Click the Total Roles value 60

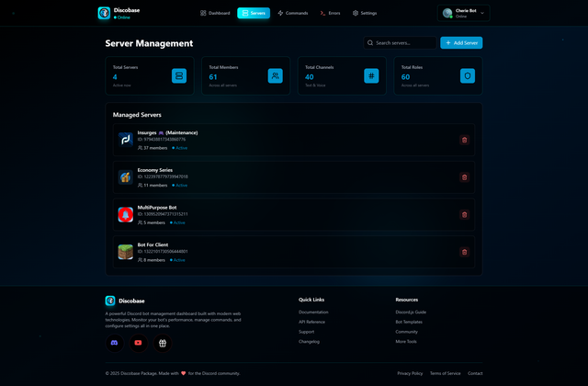point(405,77)
